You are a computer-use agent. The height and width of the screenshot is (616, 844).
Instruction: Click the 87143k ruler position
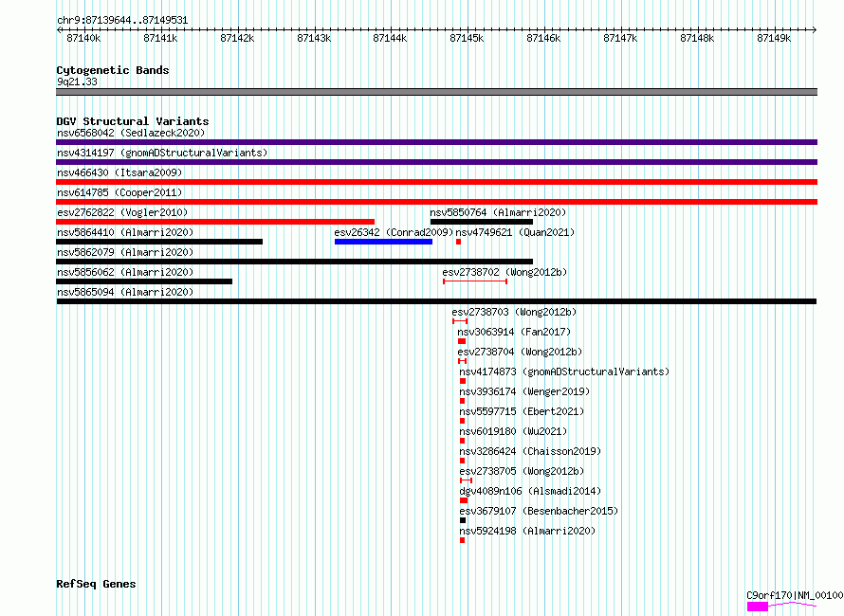coord(314,38)
